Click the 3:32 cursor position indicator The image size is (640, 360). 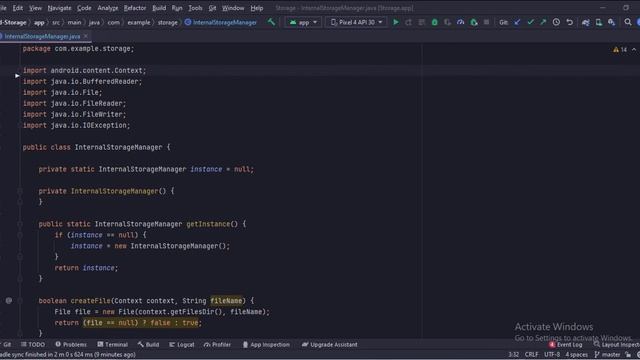[513, 354]
